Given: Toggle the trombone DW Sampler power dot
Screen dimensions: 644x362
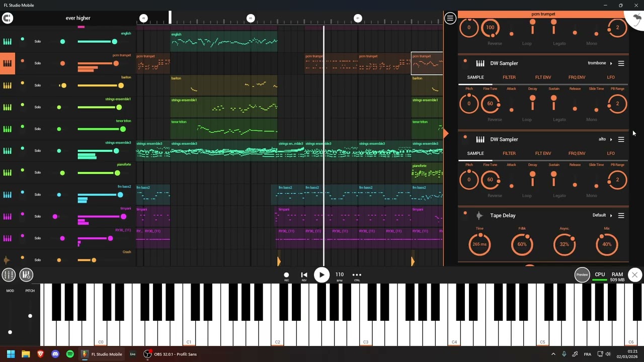Looking at the screenshot, I should (x=465, y=61).
